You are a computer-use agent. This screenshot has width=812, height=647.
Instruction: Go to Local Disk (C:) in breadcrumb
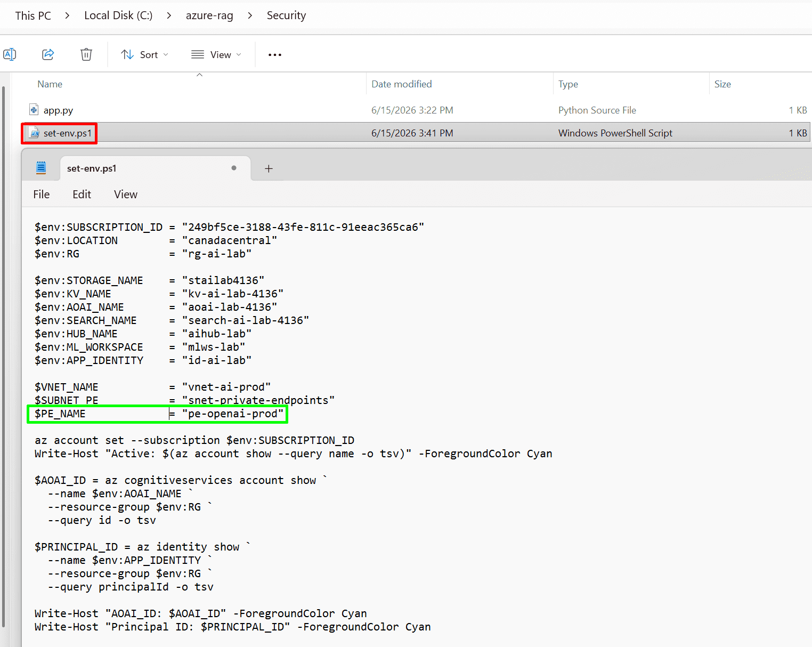(x=118, y=15)
